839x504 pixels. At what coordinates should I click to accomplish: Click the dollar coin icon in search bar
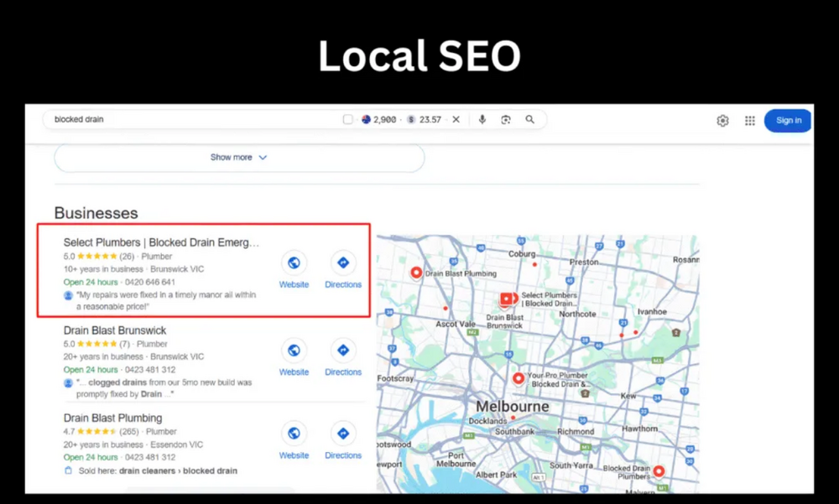411,119
